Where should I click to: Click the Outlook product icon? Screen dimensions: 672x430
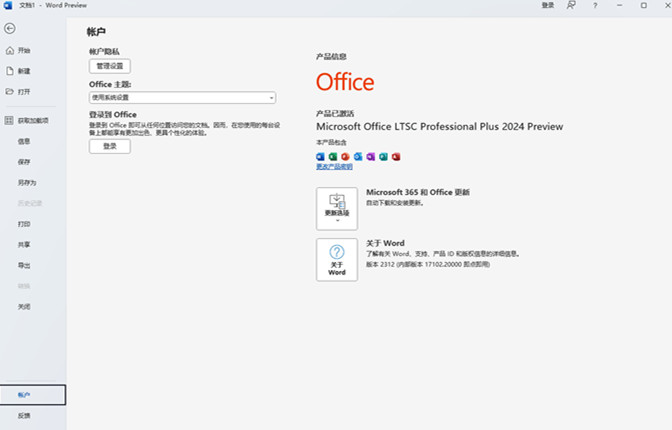(358, 156)
